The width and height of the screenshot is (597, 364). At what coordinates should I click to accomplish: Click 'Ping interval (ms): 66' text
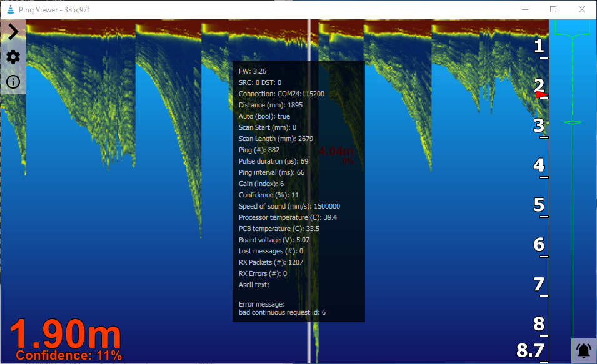click(271, 173)
